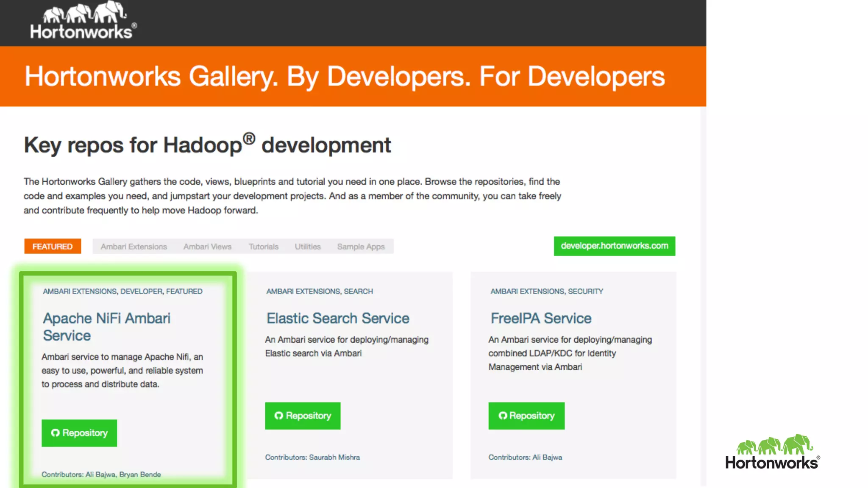Click the FreeIPA card description text
The width and height of the screenshot is (868, 488).
tap(570, 353)
